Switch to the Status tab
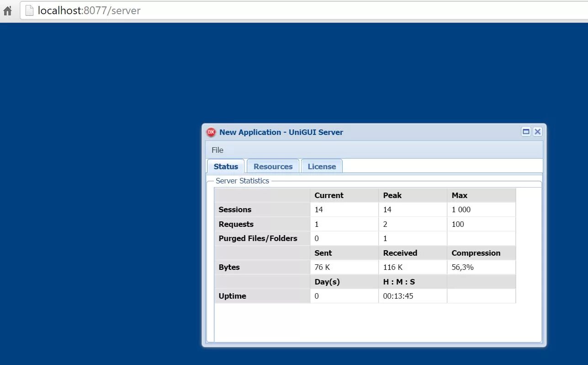588x365 pixels. (226, 166)
